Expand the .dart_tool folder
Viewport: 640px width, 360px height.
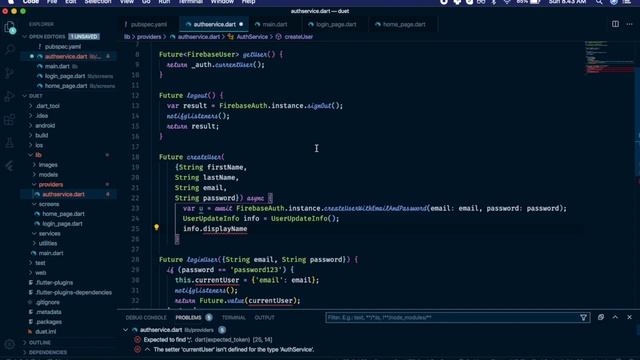pos(48,106)
